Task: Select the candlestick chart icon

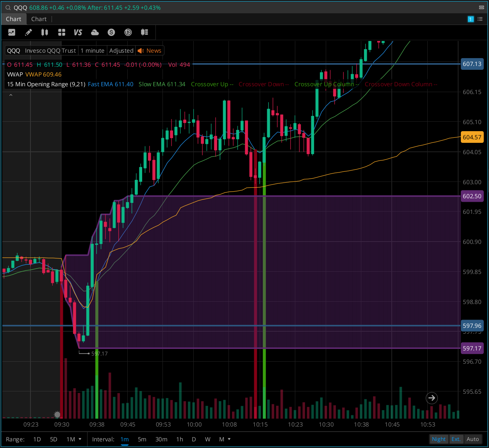Action: pyautogui.click(x=45, y=32)
